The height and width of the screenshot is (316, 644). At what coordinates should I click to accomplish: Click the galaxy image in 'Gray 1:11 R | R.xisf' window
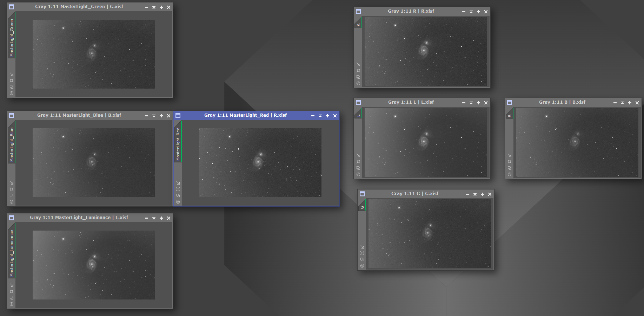[426, 51]
